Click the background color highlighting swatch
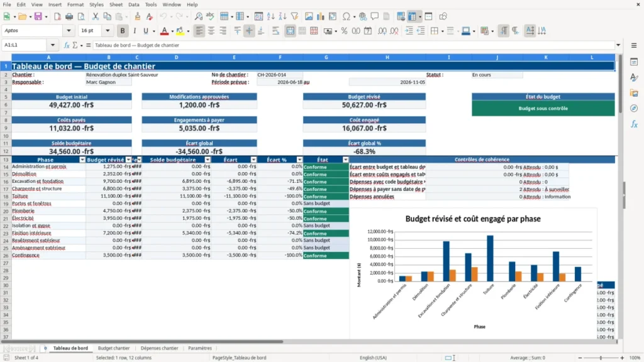The image size is (644, 362). (x=180, y=31)
